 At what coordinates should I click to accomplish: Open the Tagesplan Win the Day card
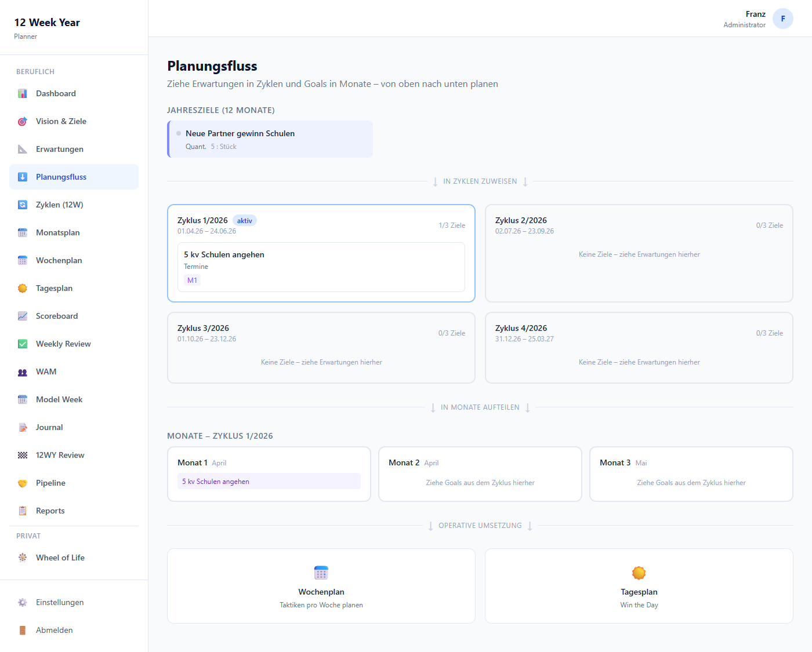tap(639, 586)
